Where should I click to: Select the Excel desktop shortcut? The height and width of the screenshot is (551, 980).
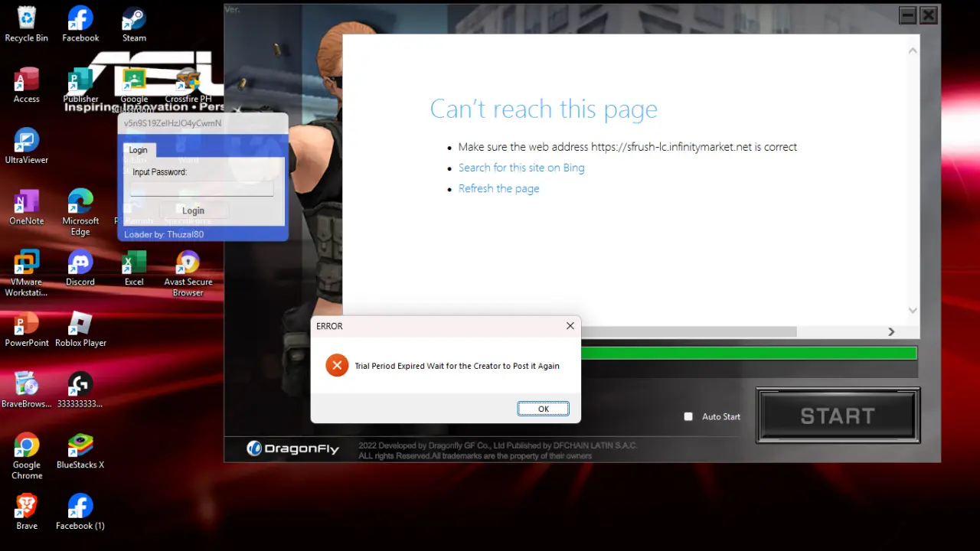coord(134,269)
